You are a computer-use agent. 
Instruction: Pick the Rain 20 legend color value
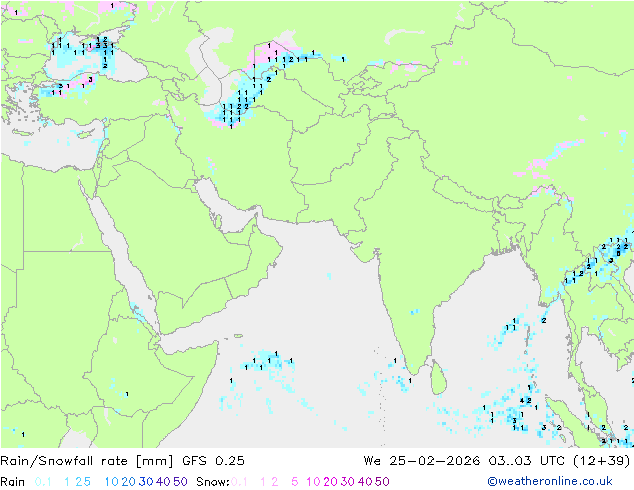(x=129, y=482)
